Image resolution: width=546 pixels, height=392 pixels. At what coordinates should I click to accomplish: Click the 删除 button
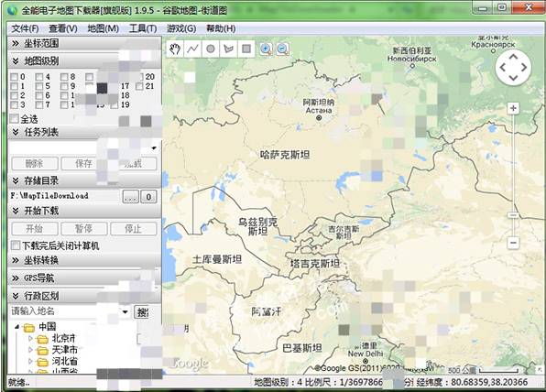click(35, 163)
